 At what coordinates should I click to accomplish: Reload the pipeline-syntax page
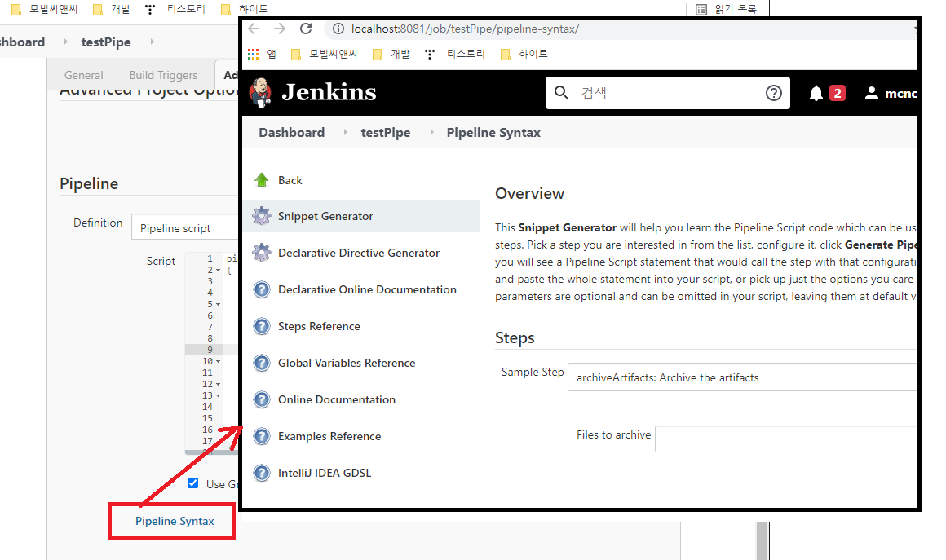tap(306, 29)
